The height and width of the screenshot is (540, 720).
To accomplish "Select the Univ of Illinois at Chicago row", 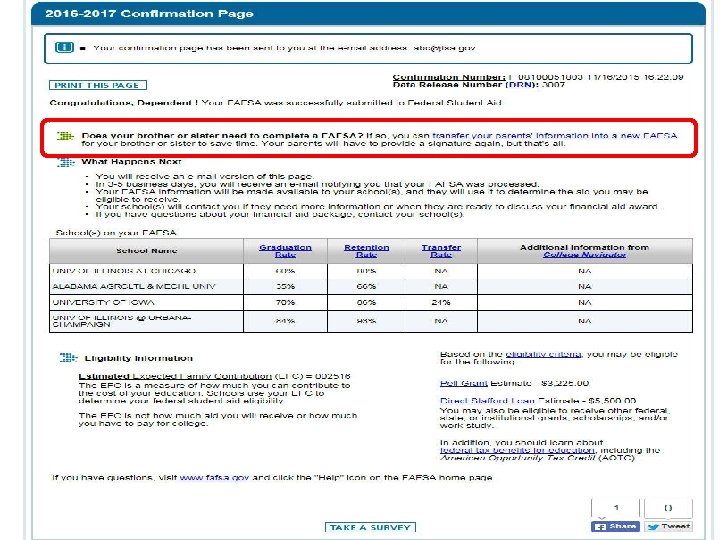I will click(371, 271).
